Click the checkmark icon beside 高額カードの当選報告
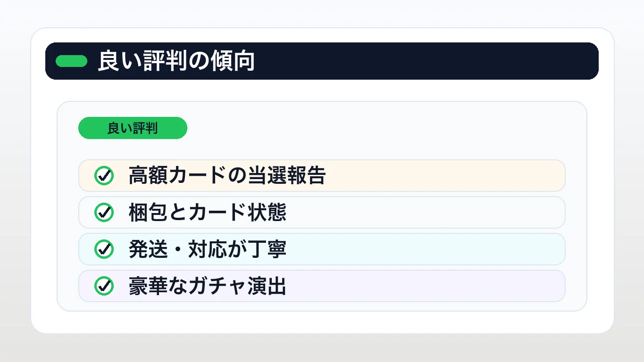The height and width of the screenshot is (362, 644). [104, 176]
